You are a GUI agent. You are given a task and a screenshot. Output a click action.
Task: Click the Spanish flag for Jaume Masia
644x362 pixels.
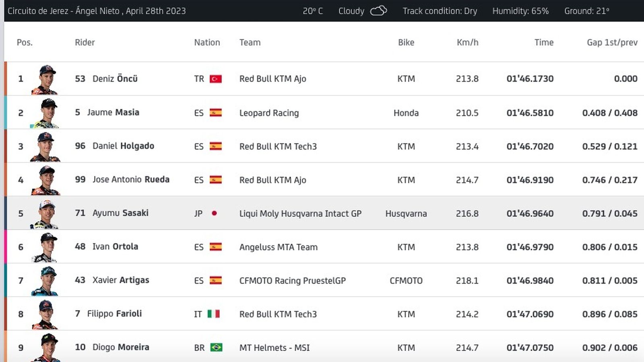[x=217, y=113]
